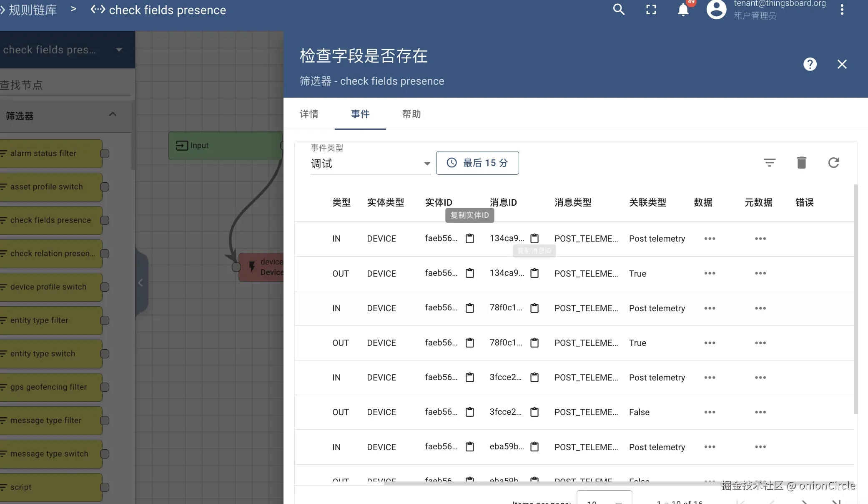Show data of first OUT row
The width and height of the screenshot is (868, 504).
tap(710, 274)
